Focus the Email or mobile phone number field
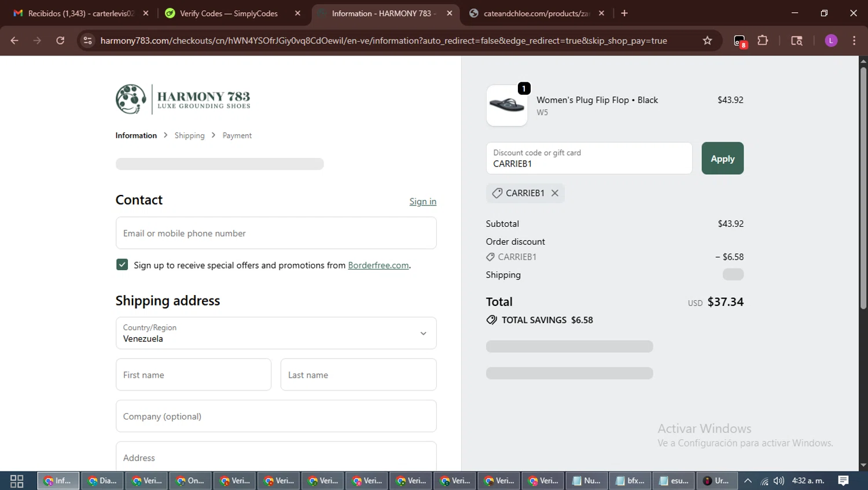Image resolution: width=868 pixels, height=490 pixels. tap(276, 233)
